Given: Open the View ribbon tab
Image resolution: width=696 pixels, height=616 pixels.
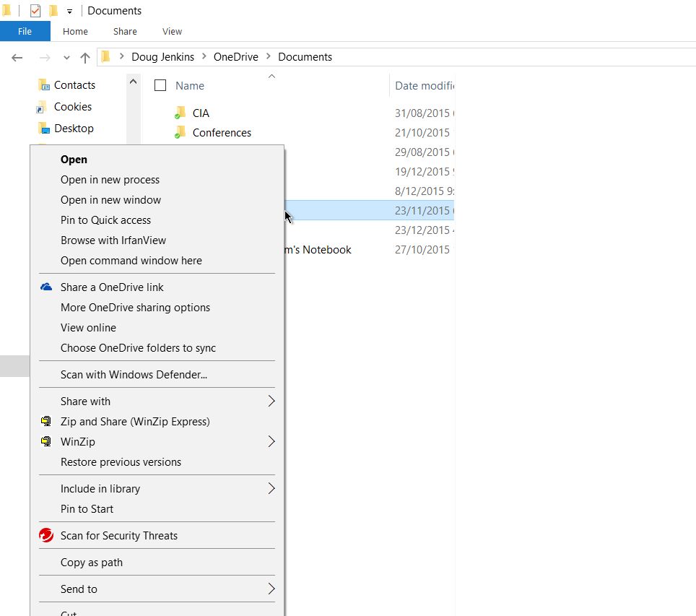Looking at the screenshot, I should tap(172, 31).
